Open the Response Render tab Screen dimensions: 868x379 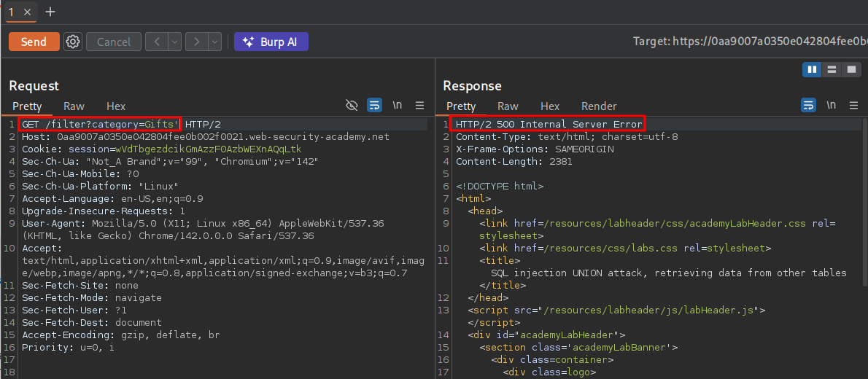coord(599,106)
